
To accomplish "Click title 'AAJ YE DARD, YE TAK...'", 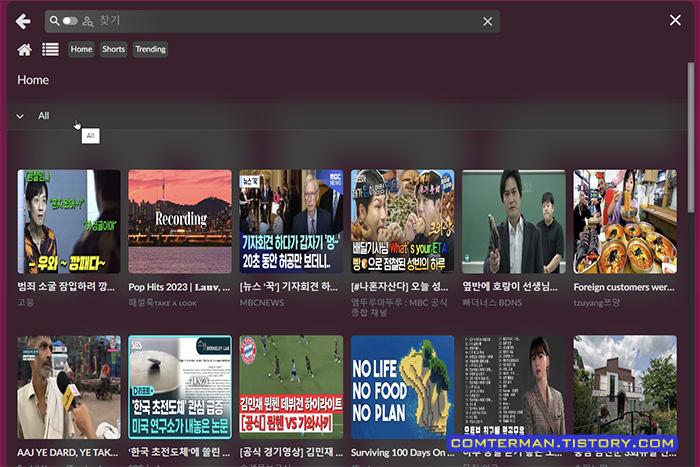I will click(x=67, y=452).
